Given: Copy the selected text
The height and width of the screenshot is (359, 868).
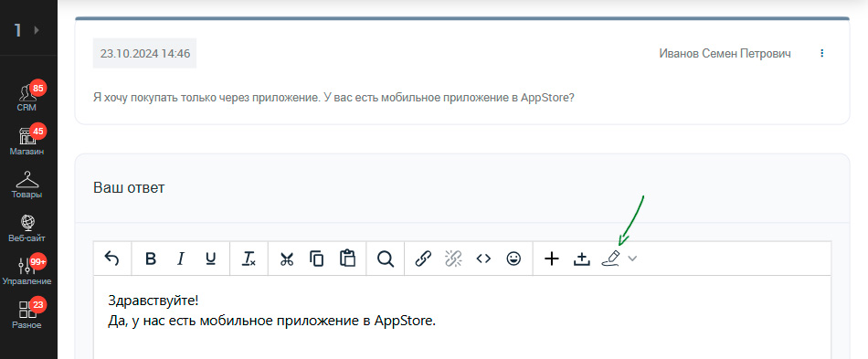Looking at the screenshot, I should (317, 259).
